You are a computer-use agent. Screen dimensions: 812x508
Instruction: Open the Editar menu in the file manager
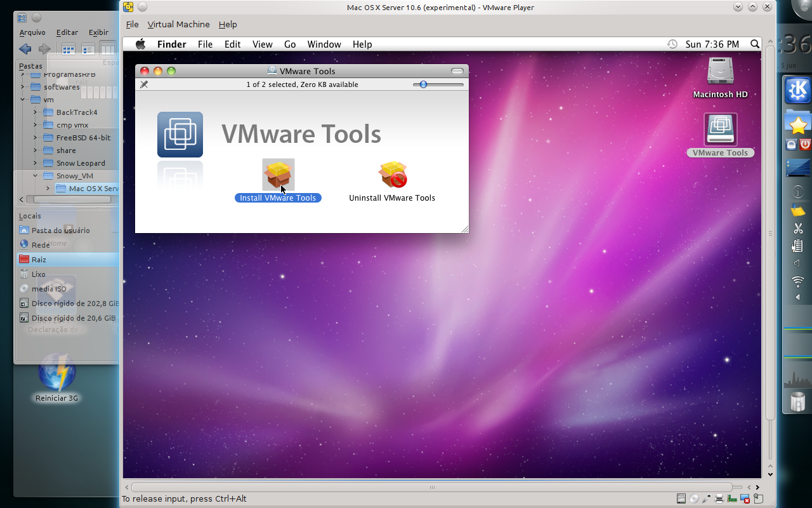[67, 32]
